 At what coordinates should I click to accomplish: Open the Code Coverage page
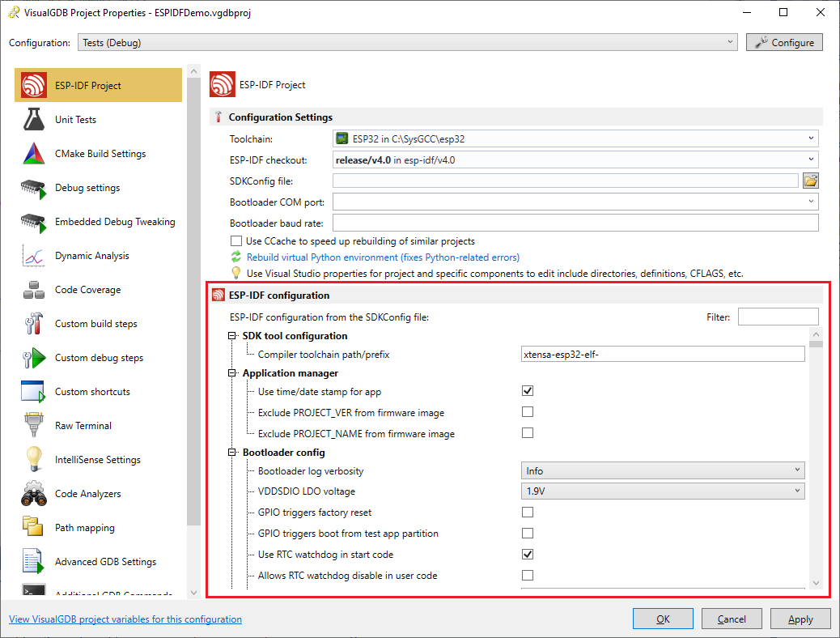(x=99, y=290)
